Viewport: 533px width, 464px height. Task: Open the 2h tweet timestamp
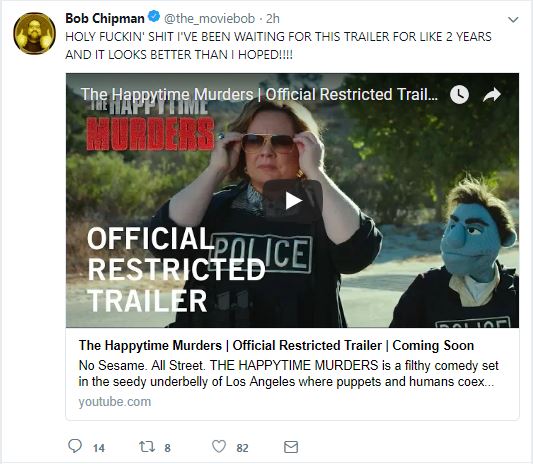click(273, 19)
